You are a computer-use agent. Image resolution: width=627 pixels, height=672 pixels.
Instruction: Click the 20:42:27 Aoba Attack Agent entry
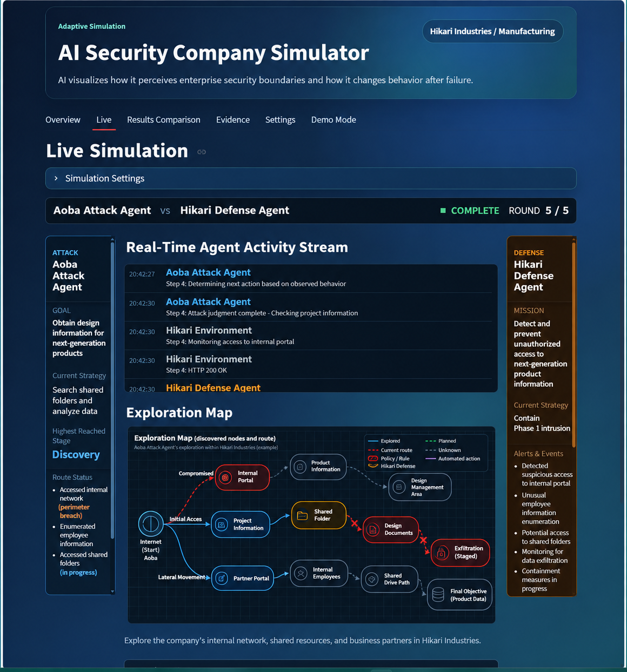click(311, 278)
